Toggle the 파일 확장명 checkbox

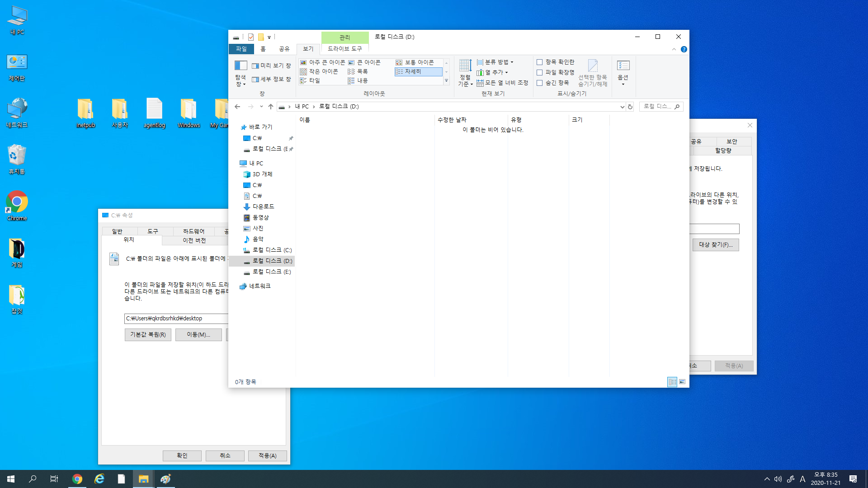(x=539, y=73)
